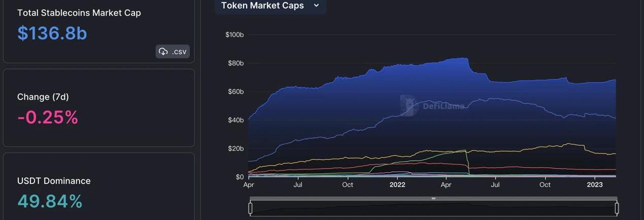Click the cloud download icon beside .csv

163,51
